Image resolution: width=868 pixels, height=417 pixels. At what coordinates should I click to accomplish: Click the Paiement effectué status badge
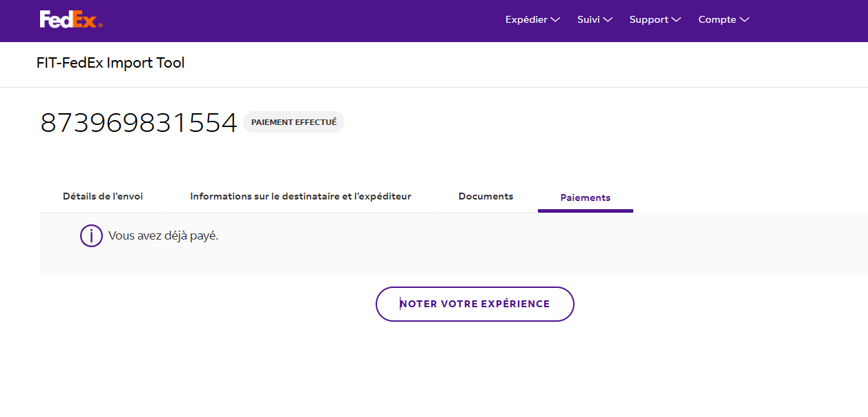[x=293, y=122]
